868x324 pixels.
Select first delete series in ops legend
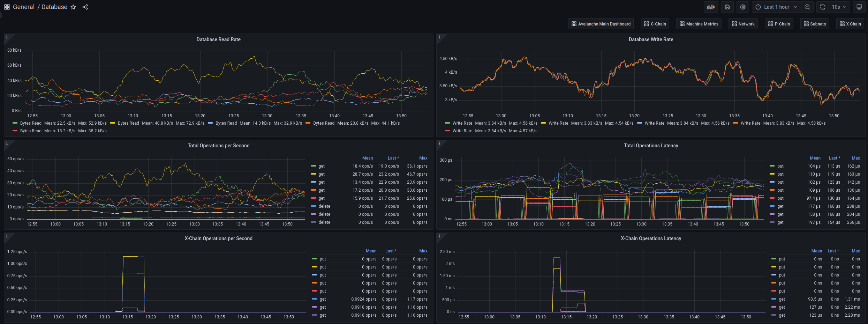click(x=324, y=206)
